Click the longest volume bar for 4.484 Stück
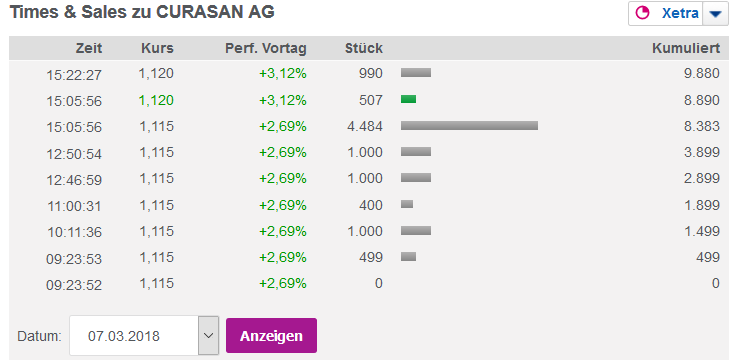Image resolution: width=730 pixels, height=360 pixels. click(469, 125)
